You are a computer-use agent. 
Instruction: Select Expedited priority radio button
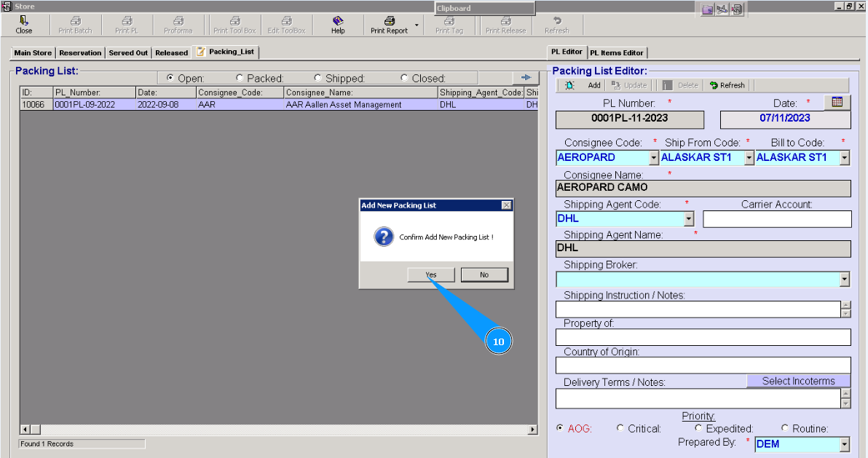(698, 428)
